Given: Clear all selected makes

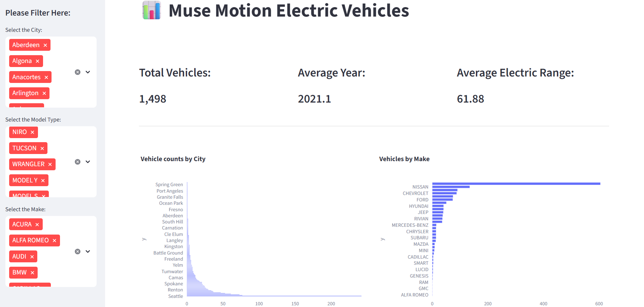Looking at the screenshot, I should [x=78, y=251].
